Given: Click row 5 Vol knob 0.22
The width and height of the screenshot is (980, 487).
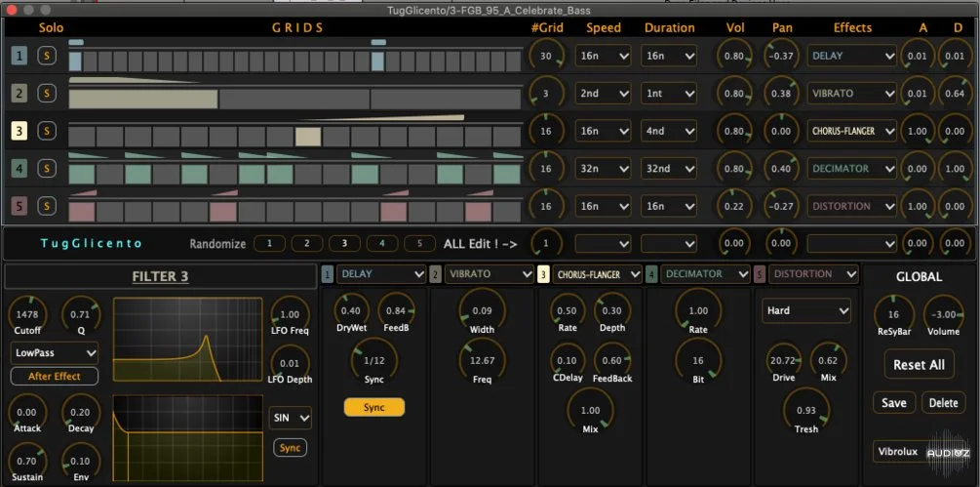Looking at the screenshot, I should (733, 206).
